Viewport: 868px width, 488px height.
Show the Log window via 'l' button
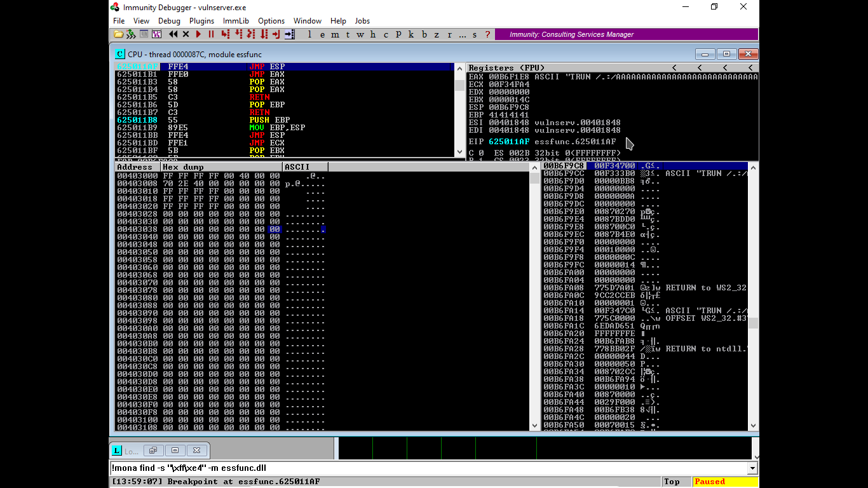click(310, 34)
